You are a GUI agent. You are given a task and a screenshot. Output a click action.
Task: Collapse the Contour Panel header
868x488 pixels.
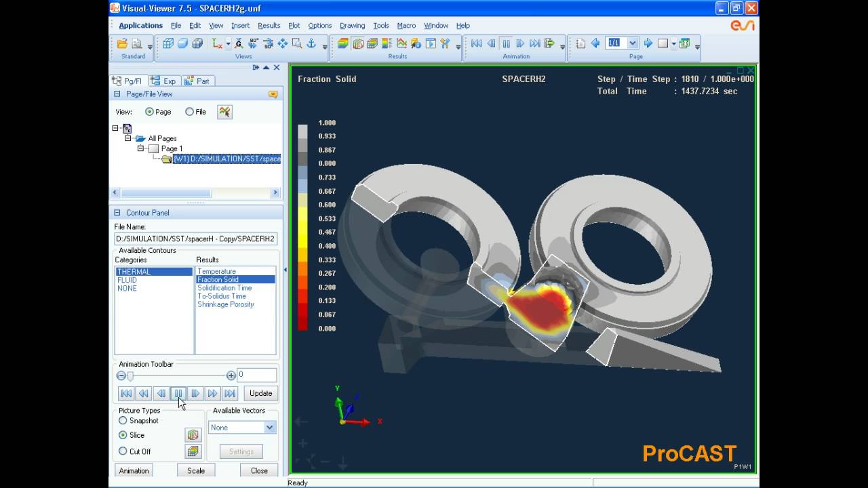coord(117,213)
